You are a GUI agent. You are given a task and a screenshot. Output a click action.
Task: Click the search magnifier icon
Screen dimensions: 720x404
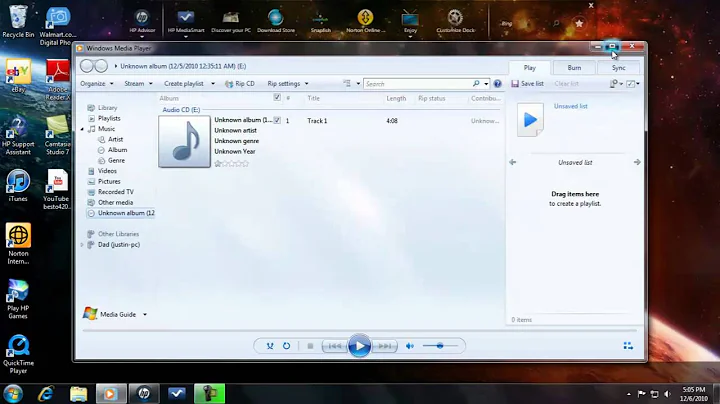coord(476,84)
